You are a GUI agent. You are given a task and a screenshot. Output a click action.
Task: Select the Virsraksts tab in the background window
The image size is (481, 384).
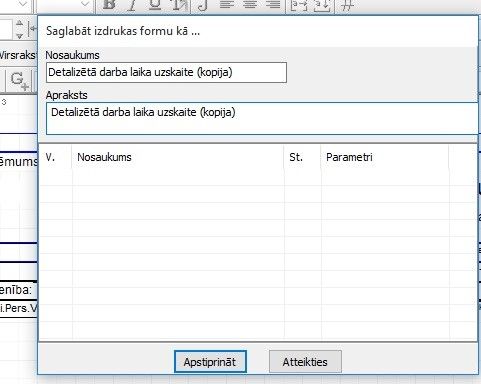point(18,55)
